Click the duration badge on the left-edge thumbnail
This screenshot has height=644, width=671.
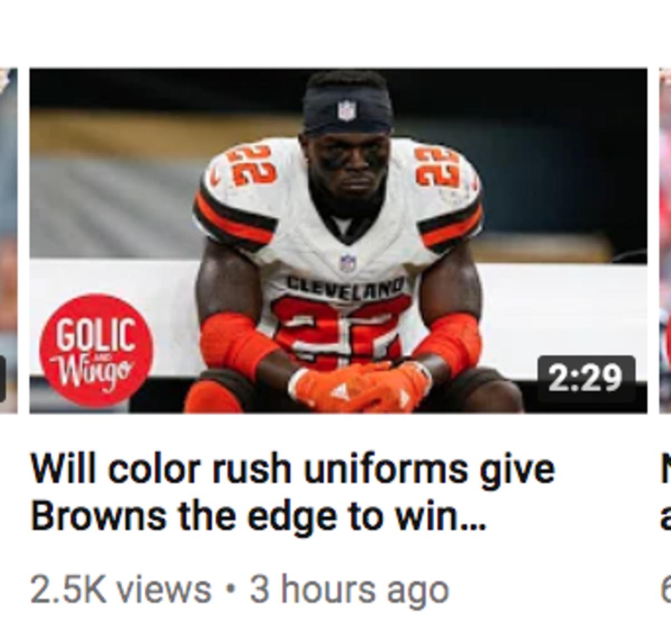2,379
